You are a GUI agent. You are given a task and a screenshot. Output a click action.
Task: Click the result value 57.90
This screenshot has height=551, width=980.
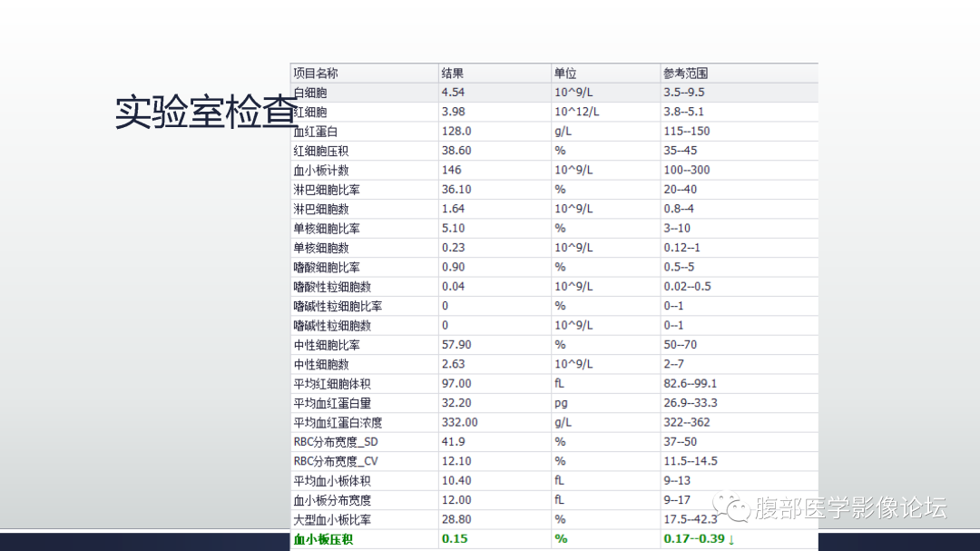tap(456, 345)
